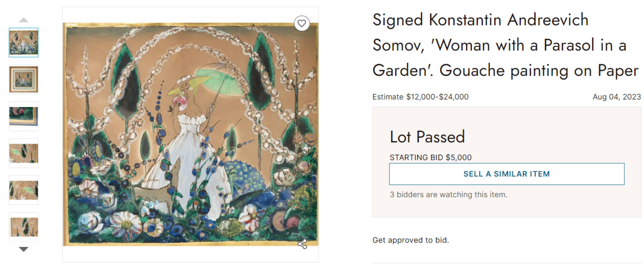Select the first thumbnail of the full painting
Screen dimensions: 644x268
point(24,42)
